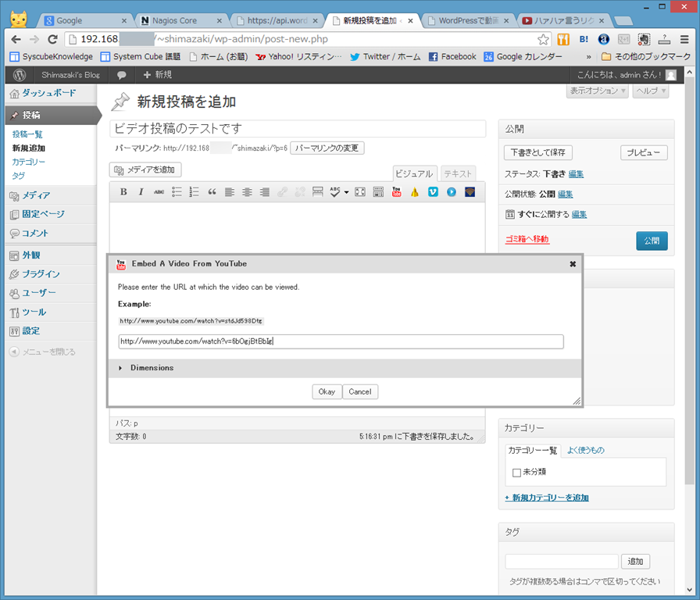Switch to the テキスト editor tab
The image size is (700, 600).
[458, 174]
